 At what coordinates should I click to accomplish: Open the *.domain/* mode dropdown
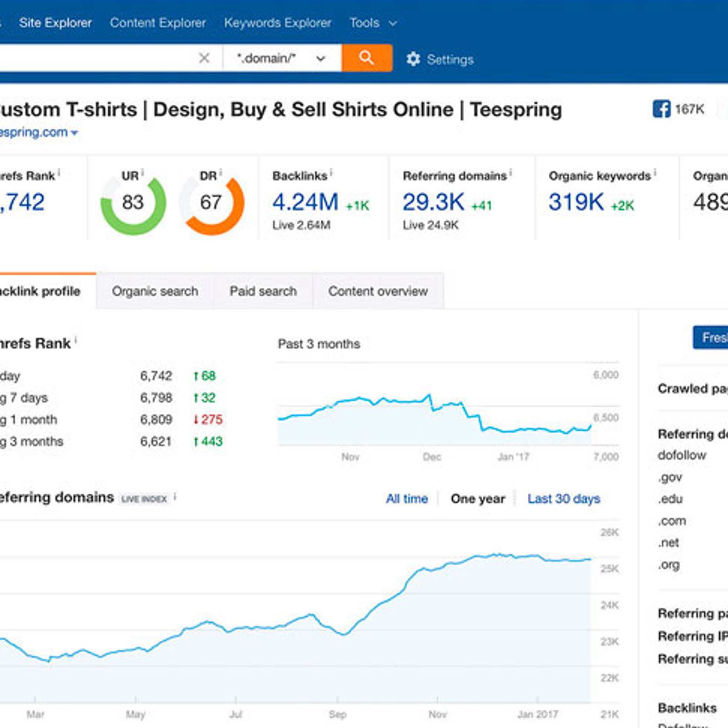282,58
